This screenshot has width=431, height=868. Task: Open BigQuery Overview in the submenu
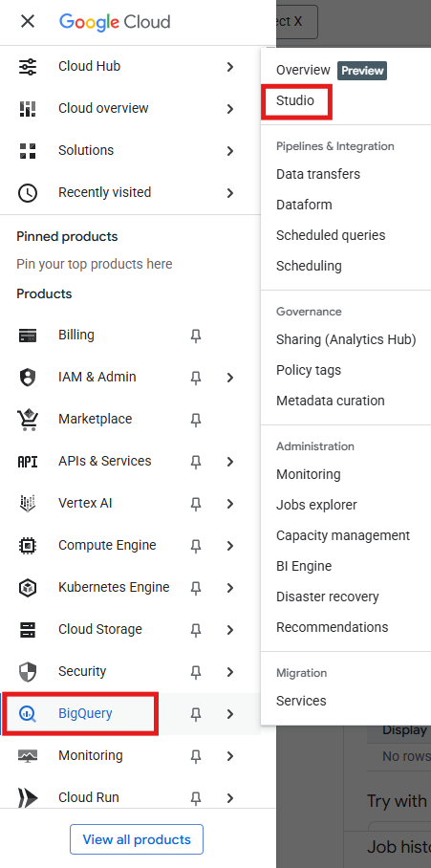(x=303, y=71)
